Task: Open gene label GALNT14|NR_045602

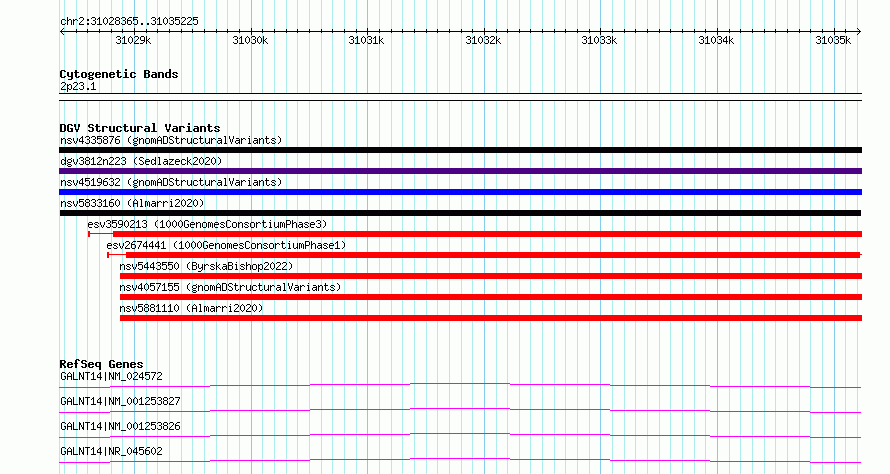Action: (x=111, y=451)
